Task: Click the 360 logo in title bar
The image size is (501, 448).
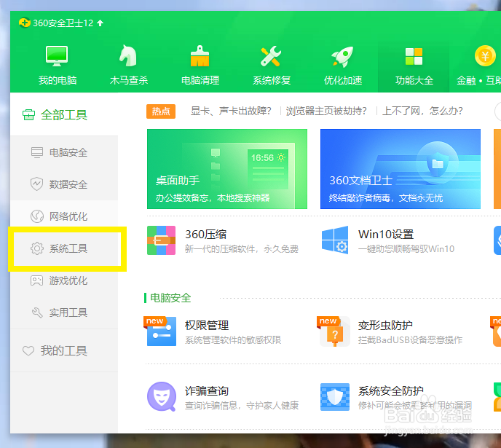Action: pos(25,23)
